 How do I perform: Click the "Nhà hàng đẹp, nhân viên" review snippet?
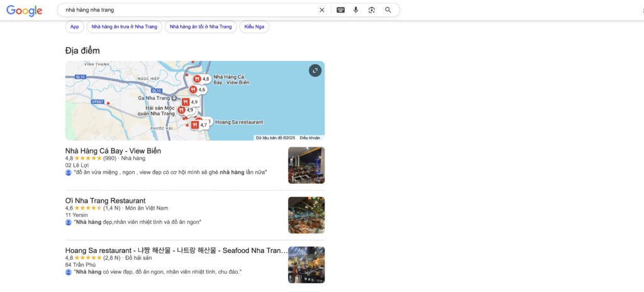click(x=137, y=222)
